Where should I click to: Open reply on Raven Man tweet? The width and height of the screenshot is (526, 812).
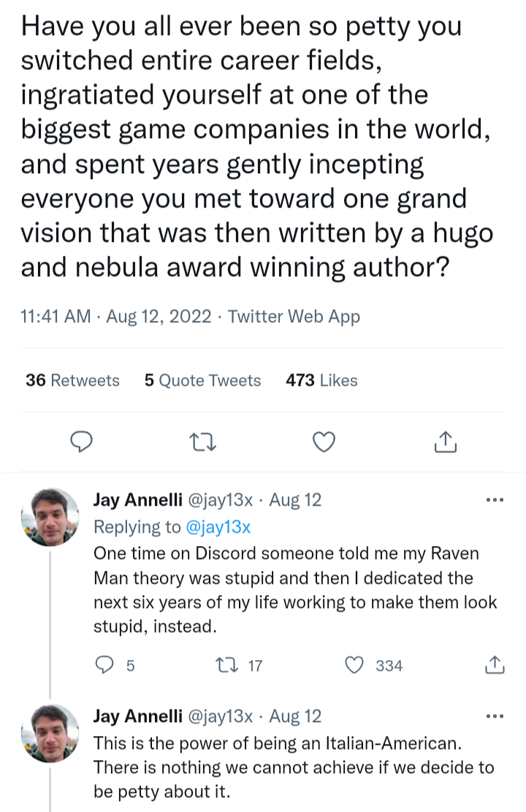pos(105,665)
